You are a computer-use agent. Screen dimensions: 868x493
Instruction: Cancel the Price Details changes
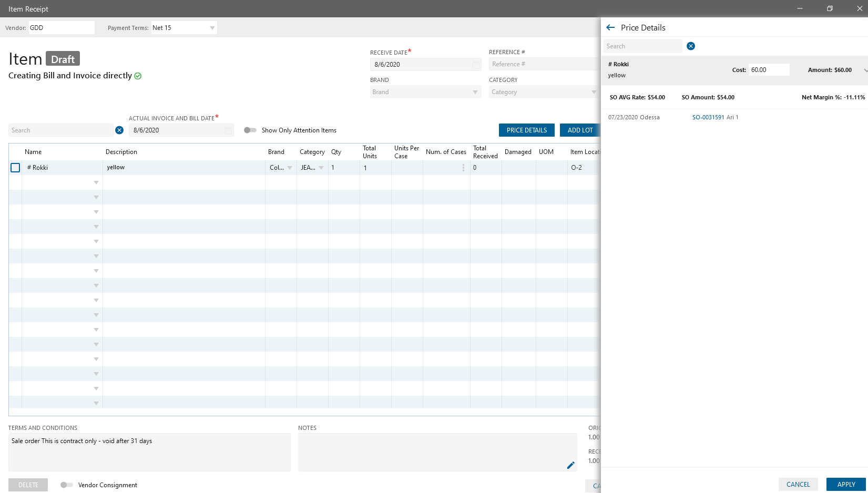[x=798, y=485]
